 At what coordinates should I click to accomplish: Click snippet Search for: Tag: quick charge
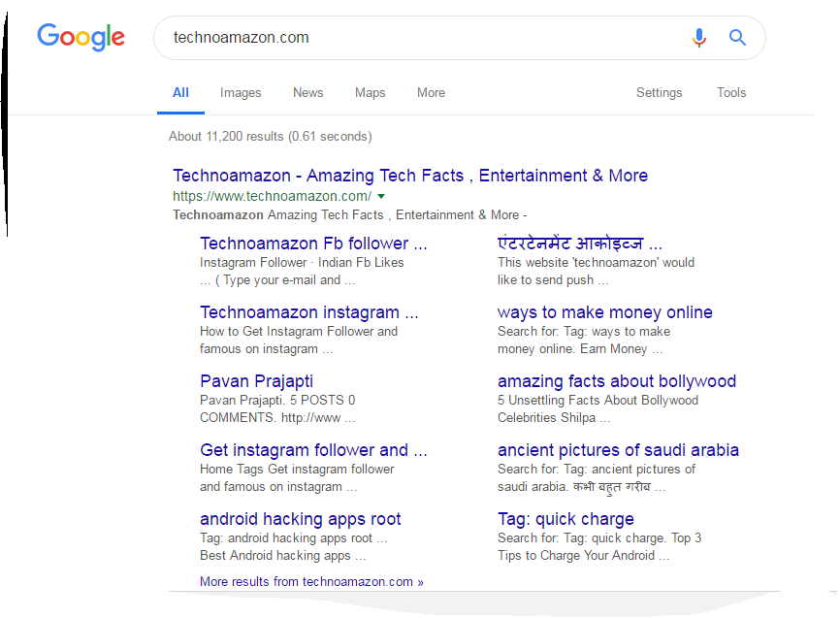(x=599, y=538)
